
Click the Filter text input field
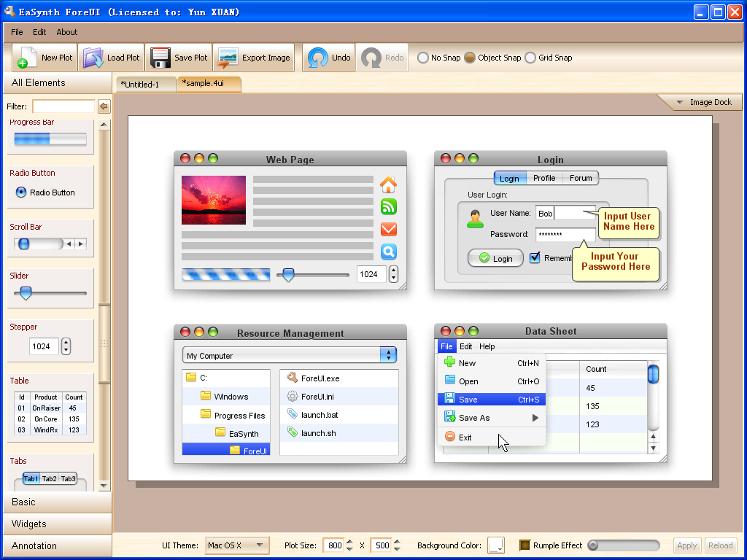63,106
